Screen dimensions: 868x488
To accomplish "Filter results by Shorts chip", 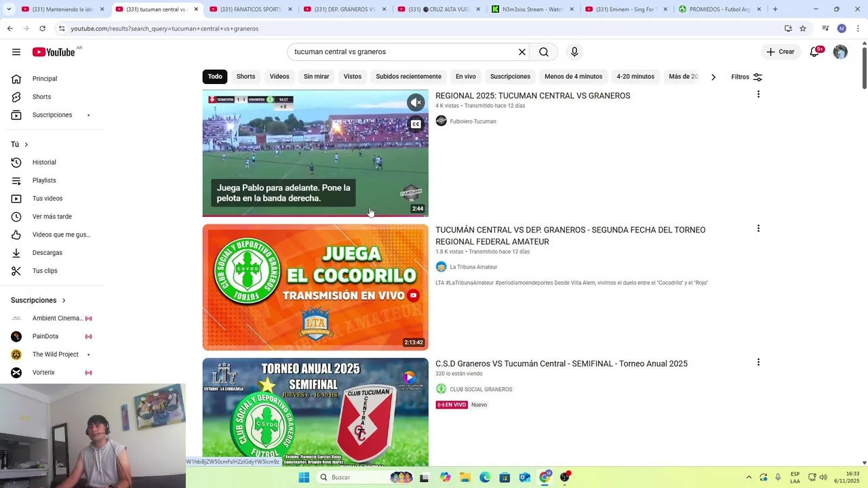I will click(x=245, y=77).
